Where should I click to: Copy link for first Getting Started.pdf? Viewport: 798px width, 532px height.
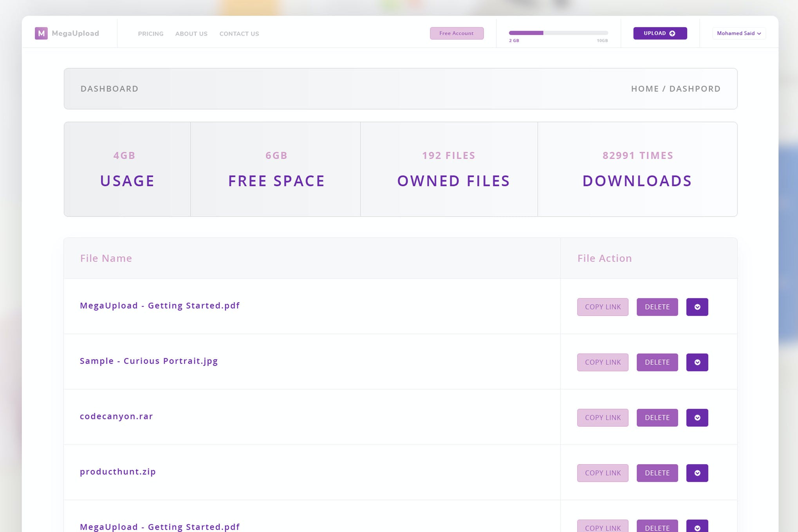tap(603, 307)
